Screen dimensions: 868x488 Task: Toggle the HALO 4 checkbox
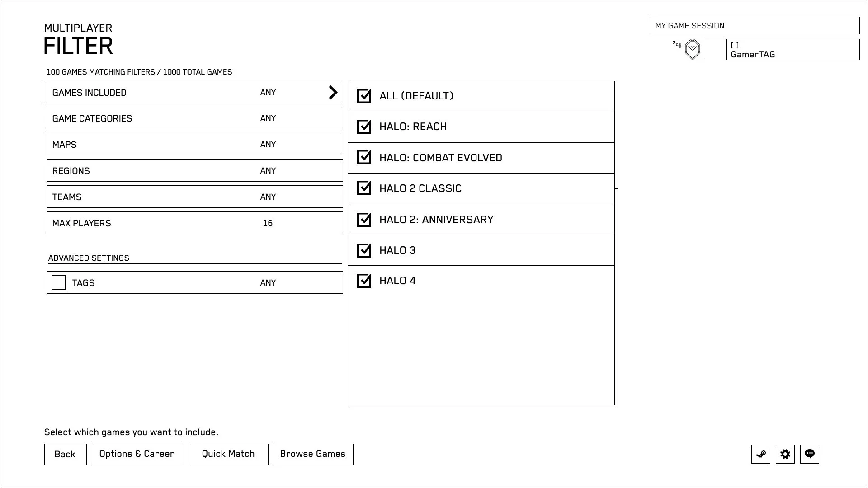[364, 281]
